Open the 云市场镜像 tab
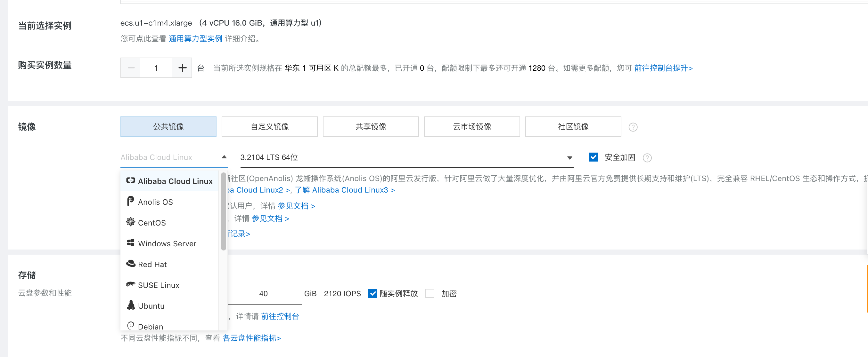 [x=472, y=126]
